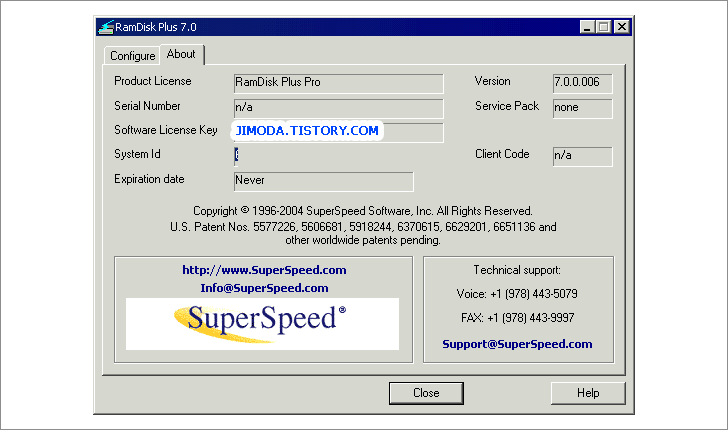This screenshot has width=728, height=430.
Task: Click the 'Software License Key' label
Action: (166, 130)
